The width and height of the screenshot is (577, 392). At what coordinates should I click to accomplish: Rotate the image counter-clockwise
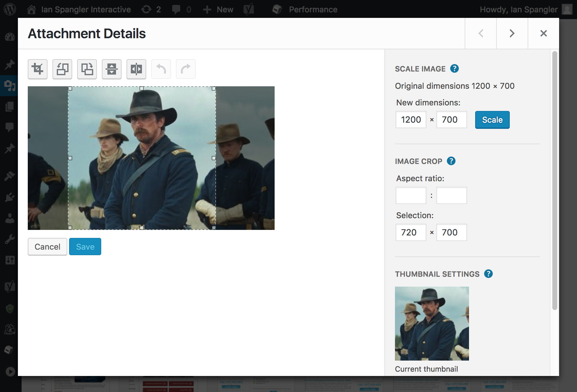(x=62, y=69)
